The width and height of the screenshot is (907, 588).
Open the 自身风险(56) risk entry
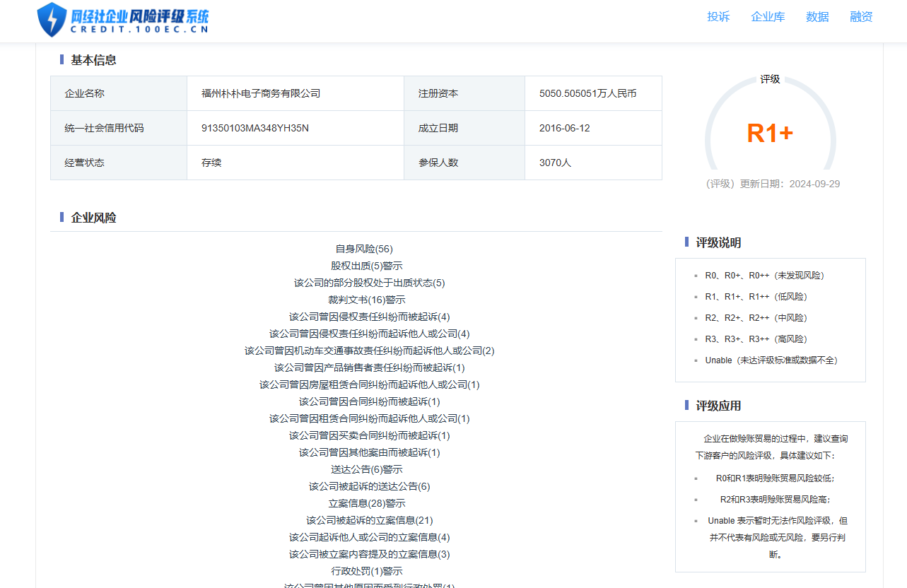point(364,249)
